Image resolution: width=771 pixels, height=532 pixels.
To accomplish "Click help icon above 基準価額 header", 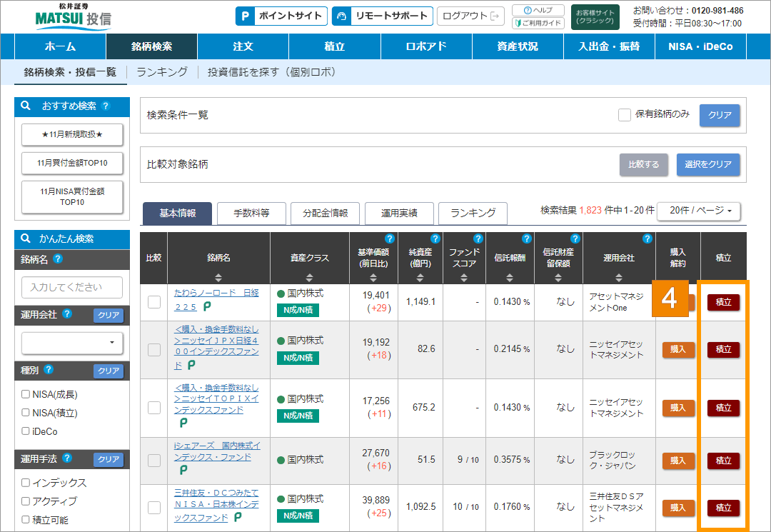I will pyautogui.click(x=390, y=239).
